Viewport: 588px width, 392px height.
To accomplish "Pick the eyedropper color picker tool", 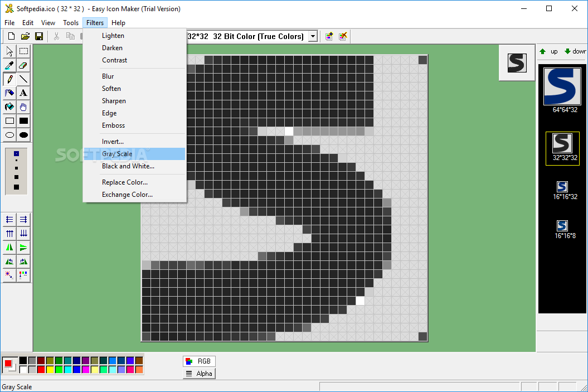I will pyautogui.click(x=9, y=65).
